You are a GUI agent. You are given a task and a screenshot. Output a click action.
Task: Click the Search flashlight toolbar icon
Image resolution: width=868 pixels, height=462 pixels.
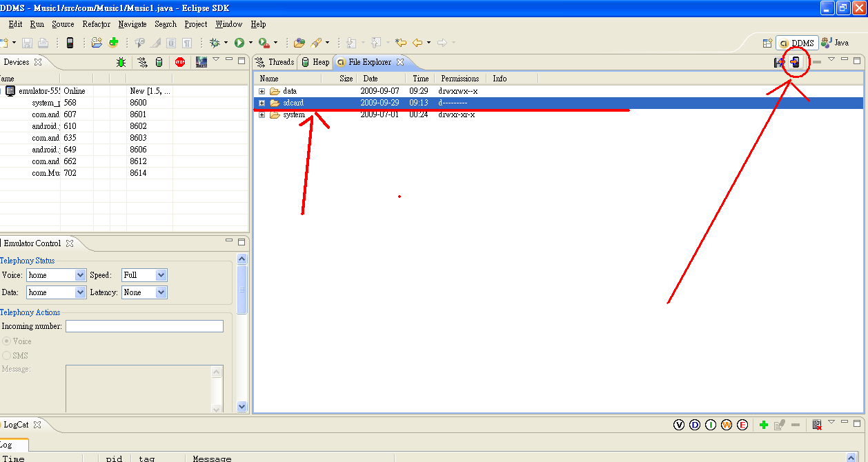click(x=317, y=43)
